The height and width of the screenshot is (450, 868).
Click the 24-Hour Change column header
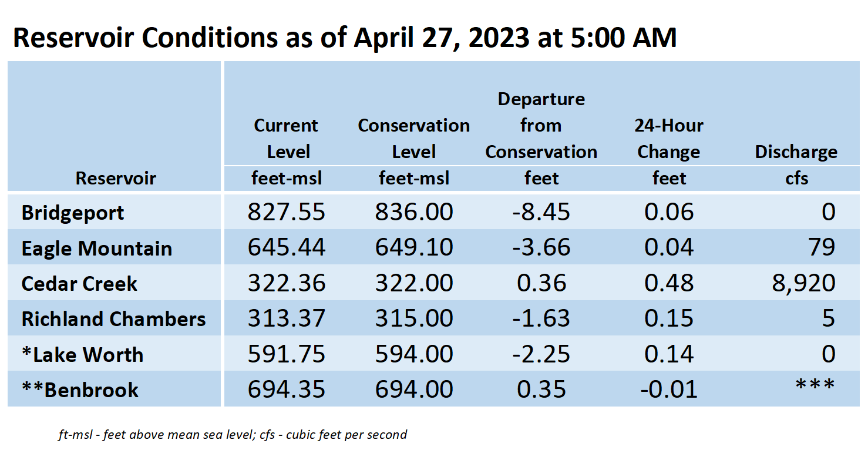(669, 139)
